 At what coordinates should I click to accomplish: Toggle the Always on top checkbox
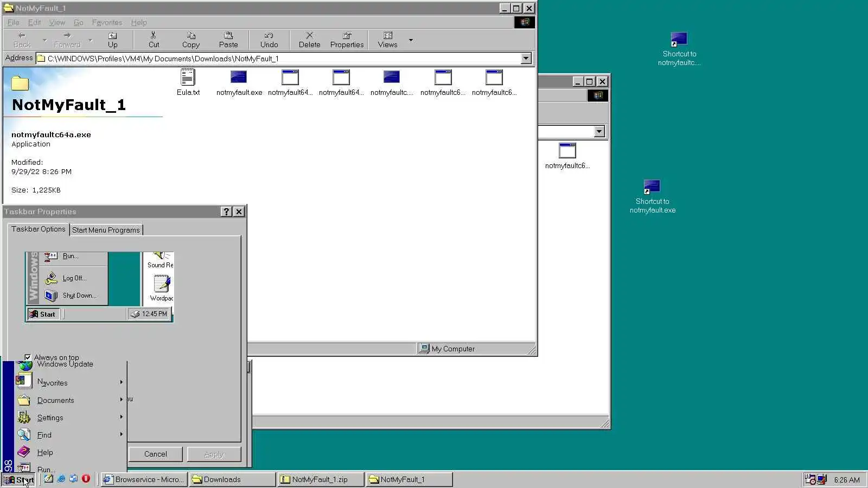(x=28, y=357)
